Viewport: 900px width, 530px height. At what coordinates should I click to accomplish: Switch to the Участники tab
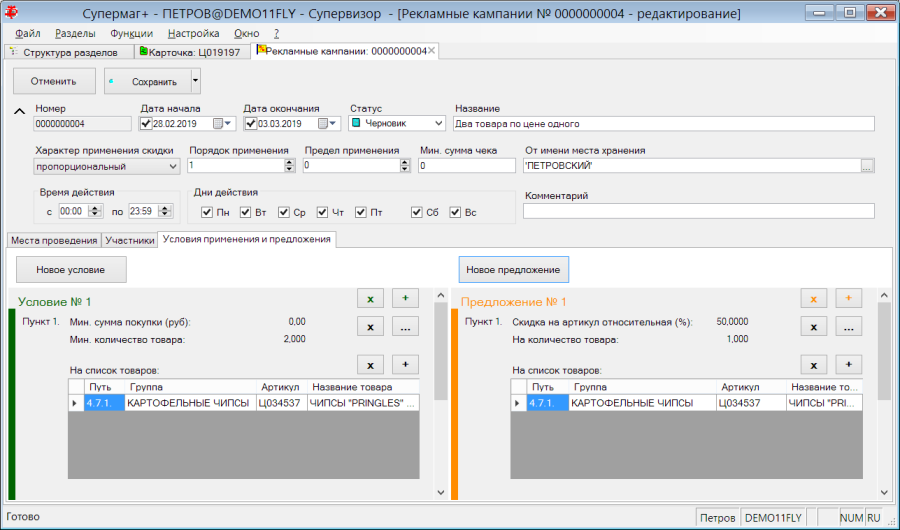coord(130,240)
